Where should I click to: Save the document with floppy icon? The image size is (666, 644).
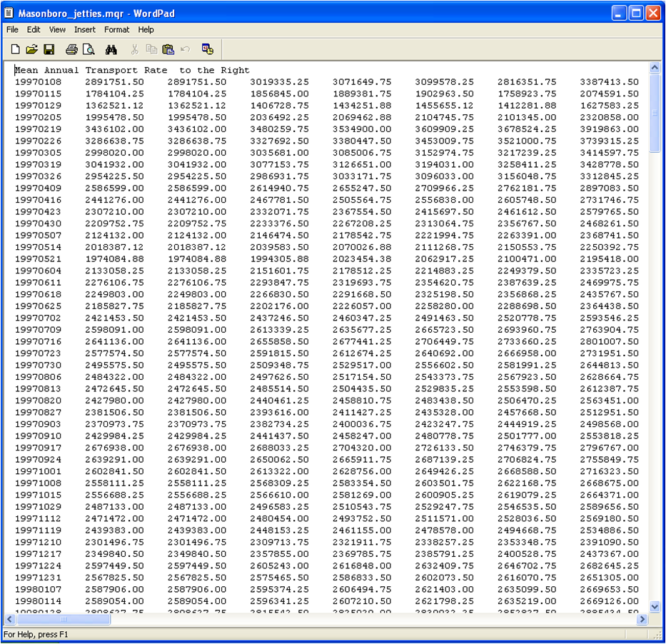click(49, 50)
